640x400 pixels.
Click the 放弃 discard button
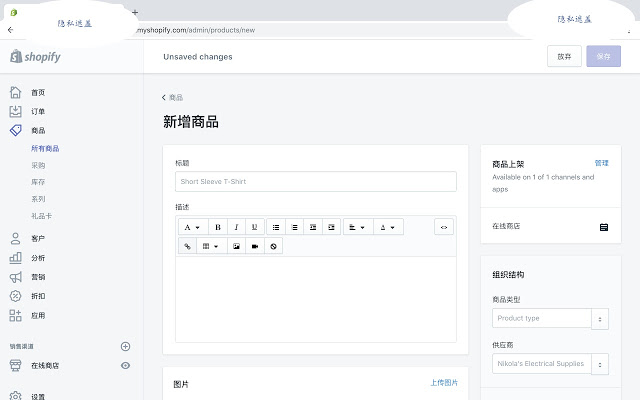pyautogui.click(x=564, y=56)
